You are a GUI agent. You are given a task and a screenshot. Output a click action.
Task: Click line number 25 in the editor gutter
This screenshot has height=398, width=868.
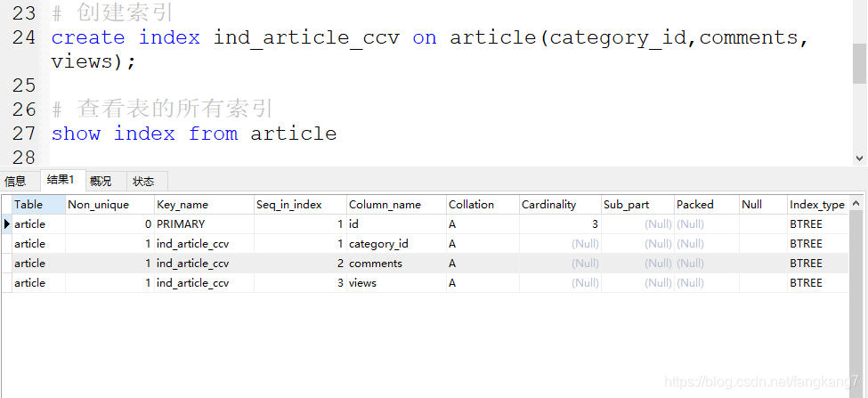click(x=24, y=85)
